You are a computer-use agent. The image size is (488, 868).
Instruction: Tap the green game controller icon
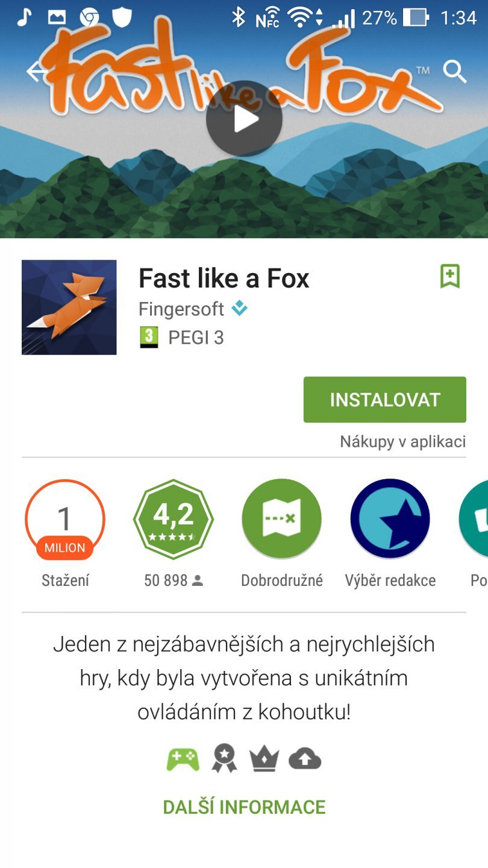(x=183, y=759)
